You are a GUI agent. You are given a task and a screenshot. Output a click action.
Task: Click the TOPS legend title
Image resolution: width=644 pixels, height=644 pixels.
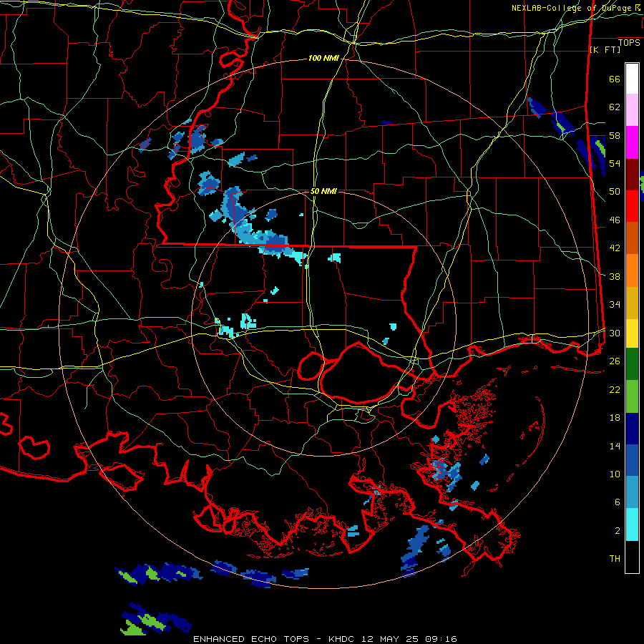629,42
